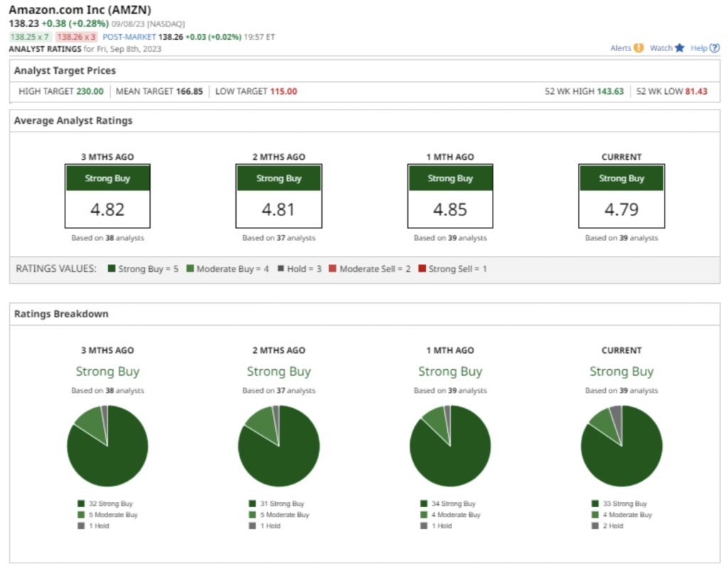
Task: Click the red ask quote 138.26 x 3
Action: coord(76,37)
